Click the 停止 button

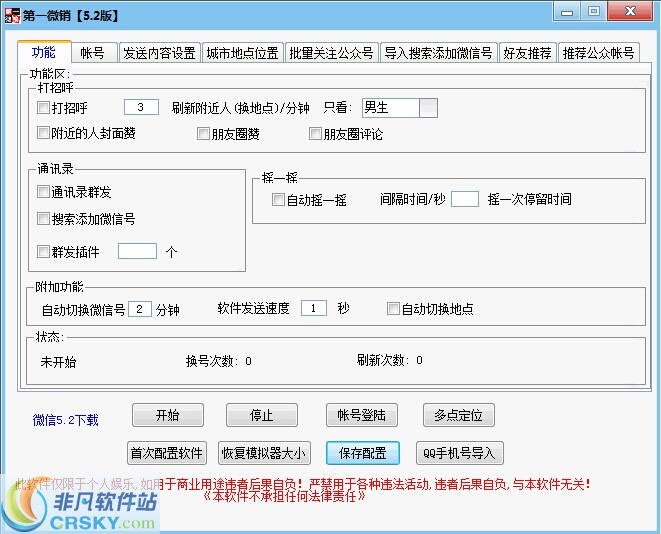click(x=262, y=415)
